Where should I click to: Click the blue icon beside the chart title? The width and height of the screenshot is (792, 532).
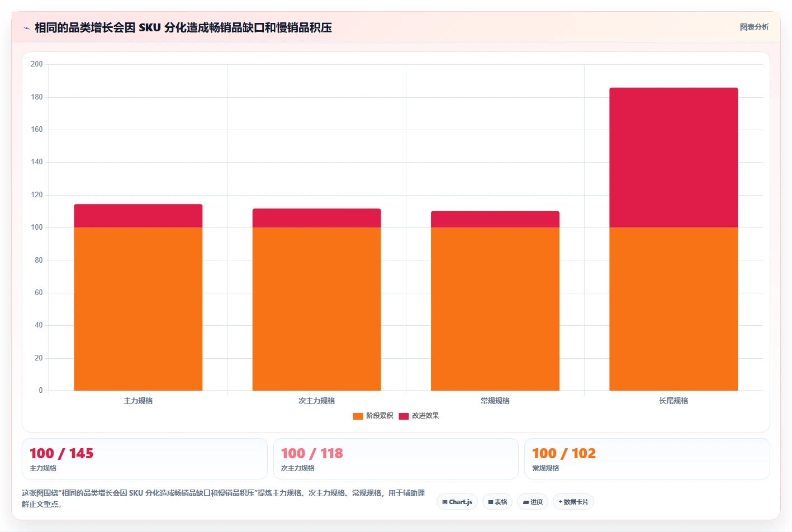pyautogui.click(x=26, y=28)
